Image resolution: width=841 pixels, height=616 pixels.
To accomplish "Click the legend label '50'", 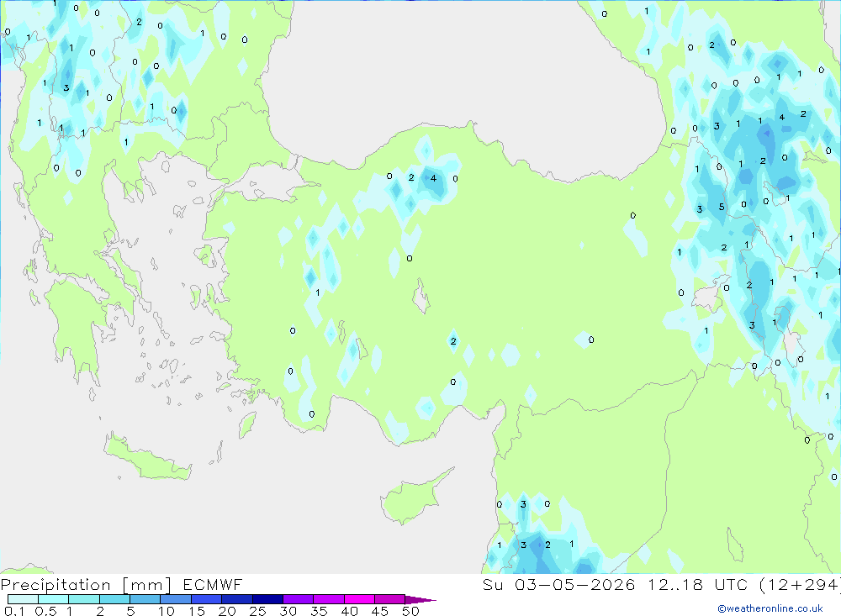I will tap(411, 611).
